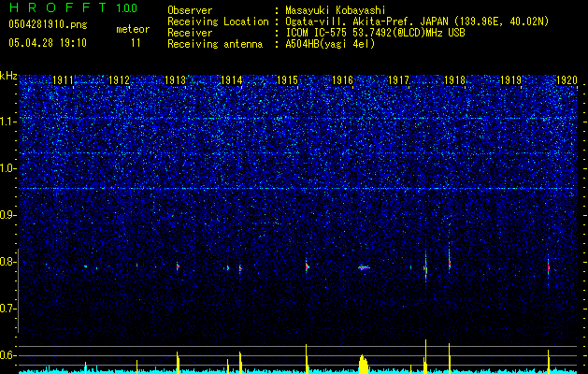Screen dimensions: 588x374
Task: Click the 1.0 frequency axis label
Action: click(x=8, y=168)
